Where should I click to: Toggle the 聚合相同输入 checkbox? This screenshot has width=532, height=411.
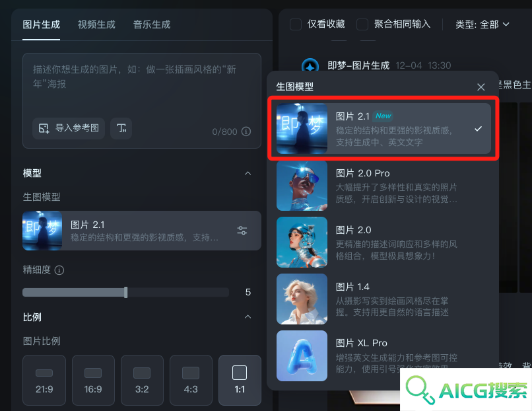pos(362,24)
